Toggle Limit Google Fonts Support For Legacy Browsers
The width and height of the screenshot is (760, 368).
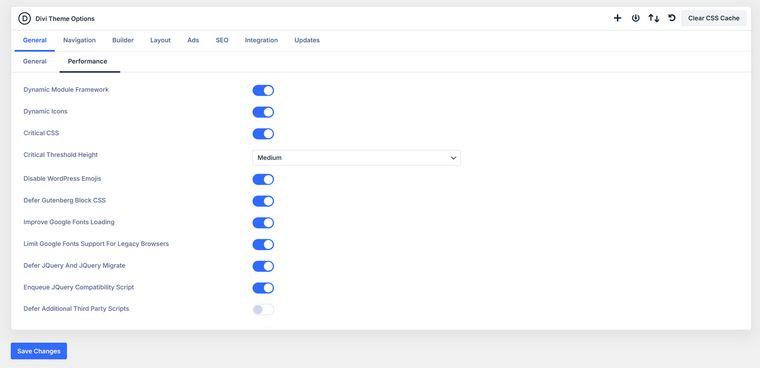(263, 244)
